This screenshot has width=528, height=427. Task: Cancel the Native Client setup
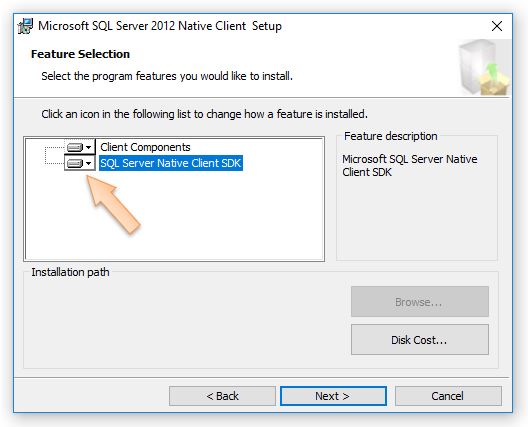[448, 396]
